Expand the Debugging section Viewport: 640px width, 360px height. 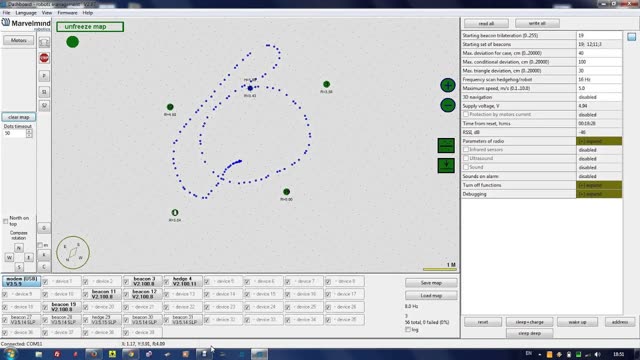click(x=599, y=194)
